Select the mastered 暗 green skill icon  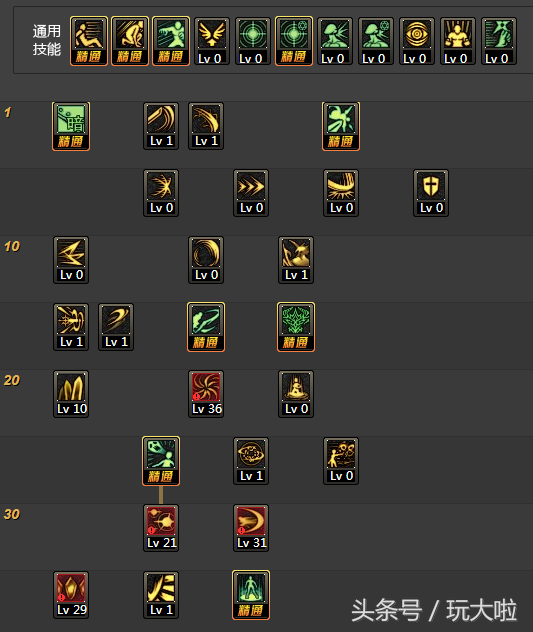click(x=71, y=127)
